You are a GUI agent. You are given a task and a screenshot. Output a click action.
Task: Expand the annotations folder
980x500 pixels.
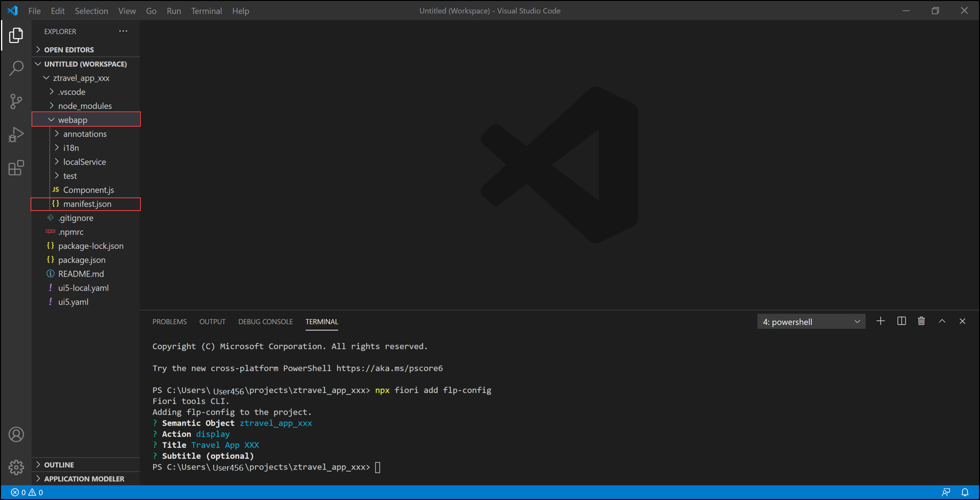86,134
